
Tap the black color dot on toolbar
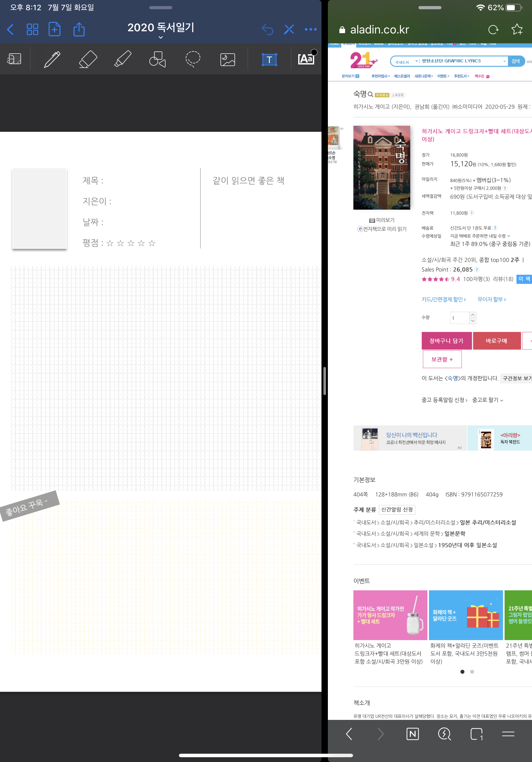pos(314,52)
